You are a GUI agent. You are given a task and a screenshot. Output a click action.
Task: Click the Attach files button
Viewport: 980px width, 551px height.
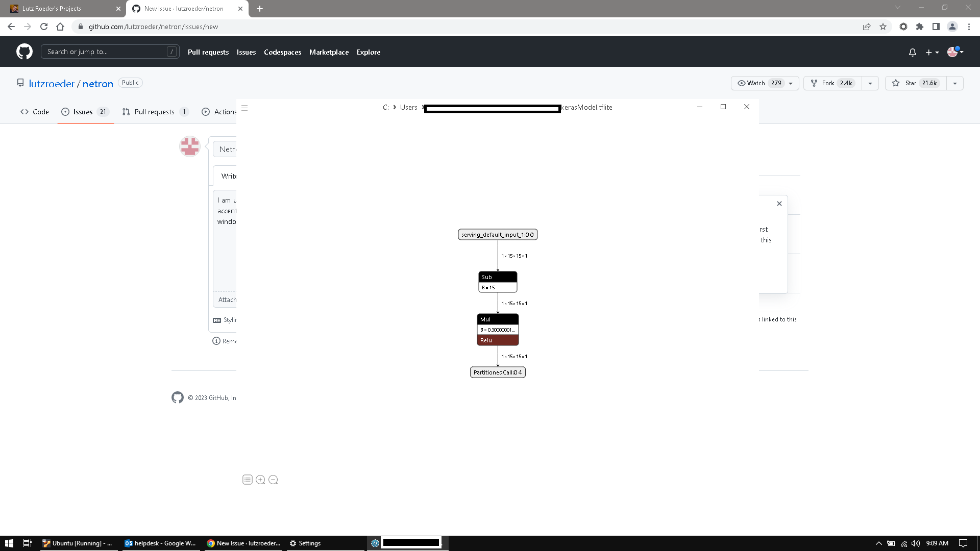[x=228, y=299]
